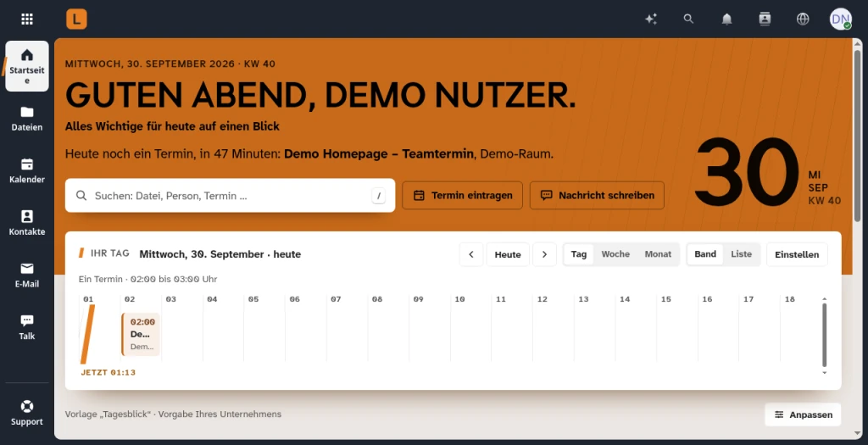This screenshot has height=445, width=868.
Task: Click Termin eintragen button
Action: coord(462,196)
